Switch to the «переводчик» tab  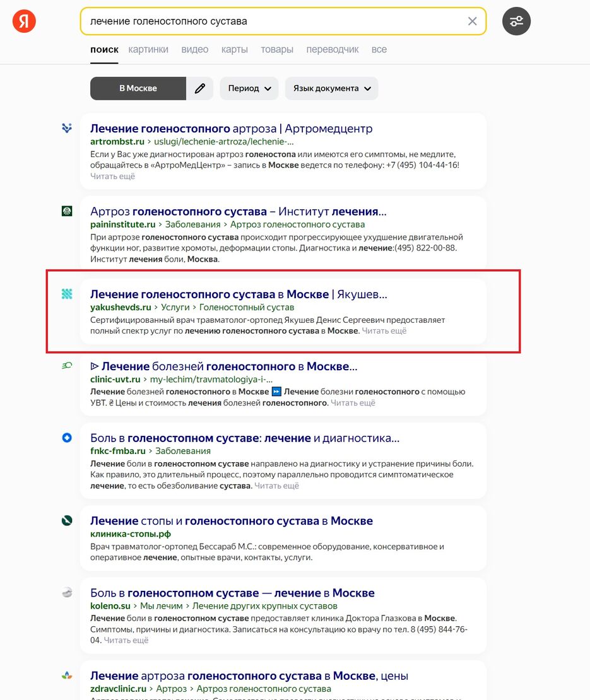click(x=333, y=50)
